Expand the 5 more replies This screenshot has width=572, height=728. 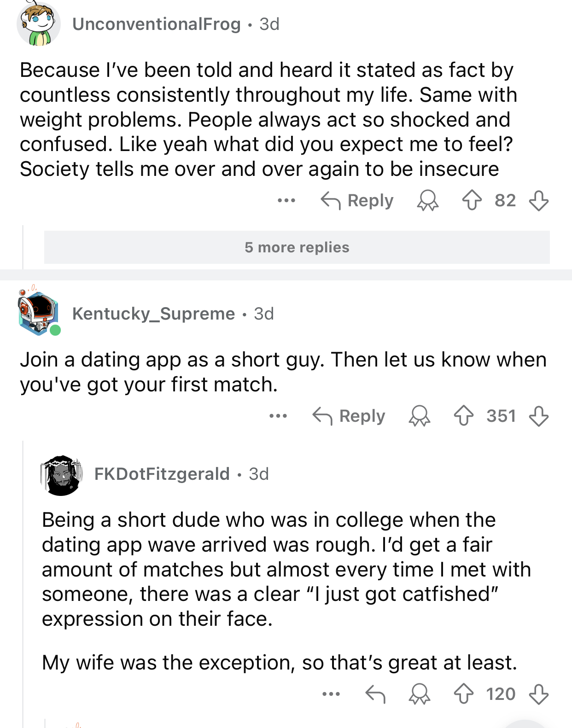pos(297,247)
